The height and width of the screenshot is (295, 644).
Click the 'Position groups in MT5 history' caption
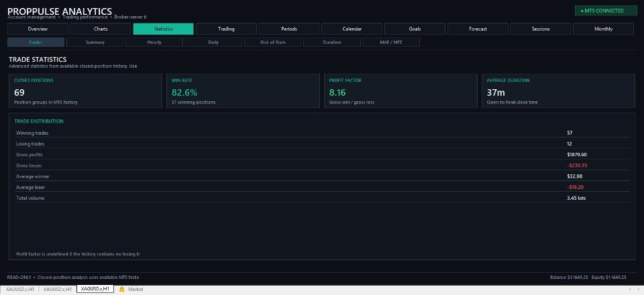tap(46, 102)
